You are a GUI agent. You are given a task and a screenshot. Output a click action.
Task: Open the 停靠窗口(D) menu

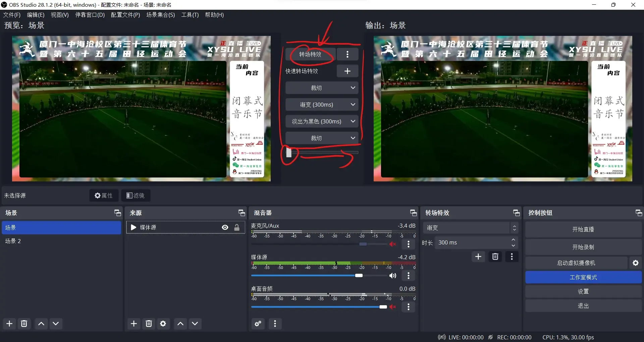(90, 15)
